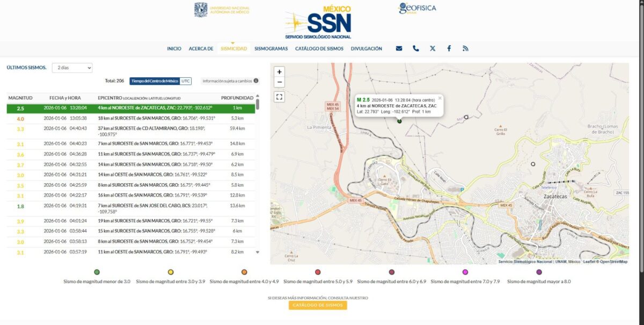Click the Catálogo de Sismos yellow button
This screenshot has height=325, width=644.
(318, 305)
